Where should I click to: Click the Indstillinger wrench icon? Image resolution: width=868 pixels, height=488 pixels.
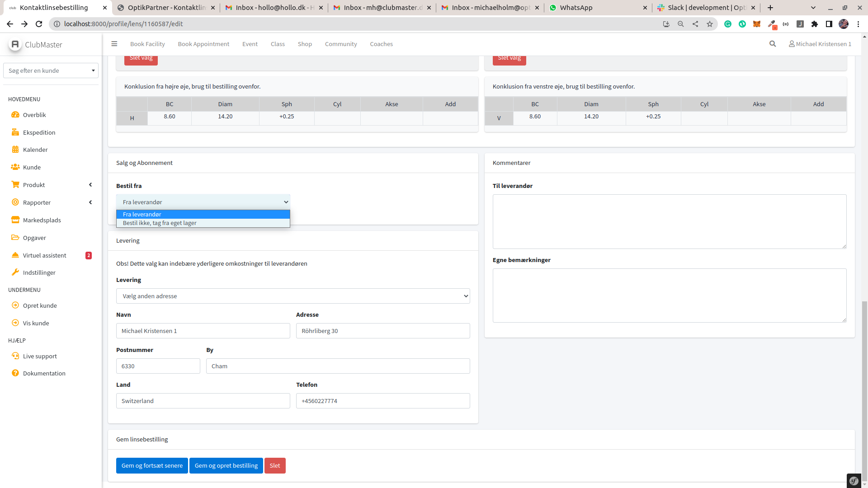(15, 272)
